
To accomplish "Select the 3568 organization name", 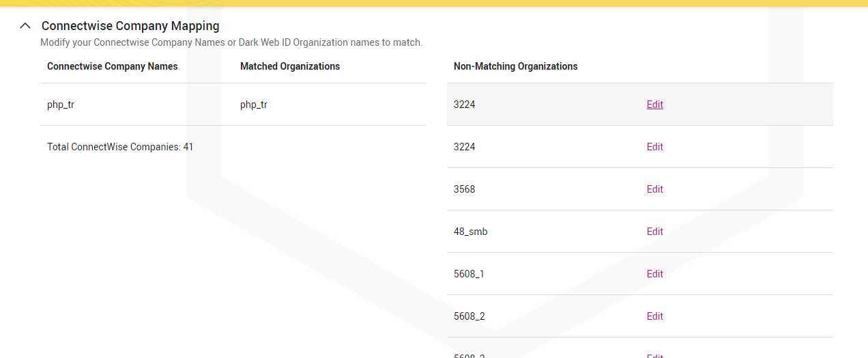I will (464, 189).
